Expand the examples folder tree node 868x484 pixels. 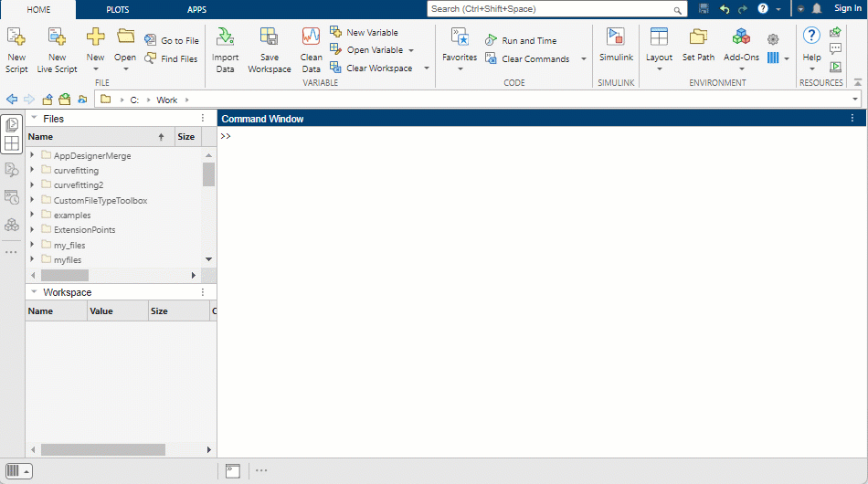[x=33, y=215]
